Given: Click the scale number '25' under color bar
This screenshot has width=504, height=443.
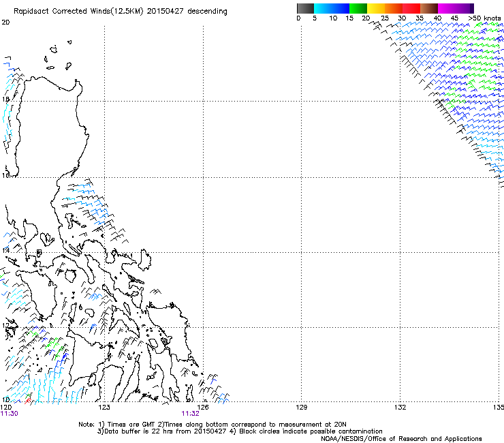Looking at the screenshot, I should point(385,18).
